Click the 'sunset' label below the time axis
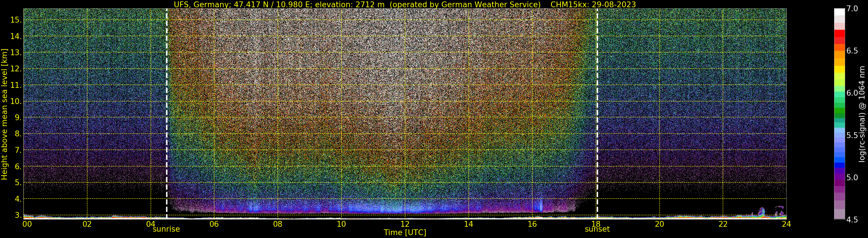Screen dimensions: 868x238 pos(597,229)
